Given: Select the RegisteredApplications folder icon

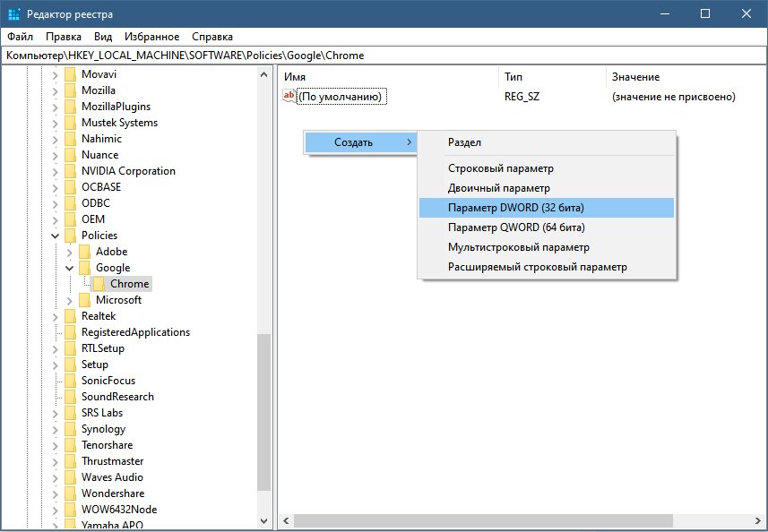Looking at the screenshot, I should [71, 333].
